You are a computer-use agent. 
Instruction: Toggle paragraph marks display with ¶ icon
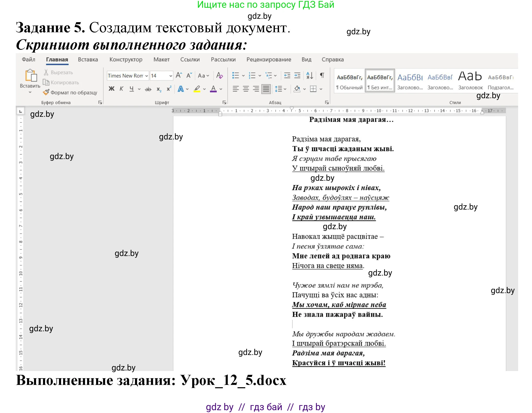click(322, 75)
